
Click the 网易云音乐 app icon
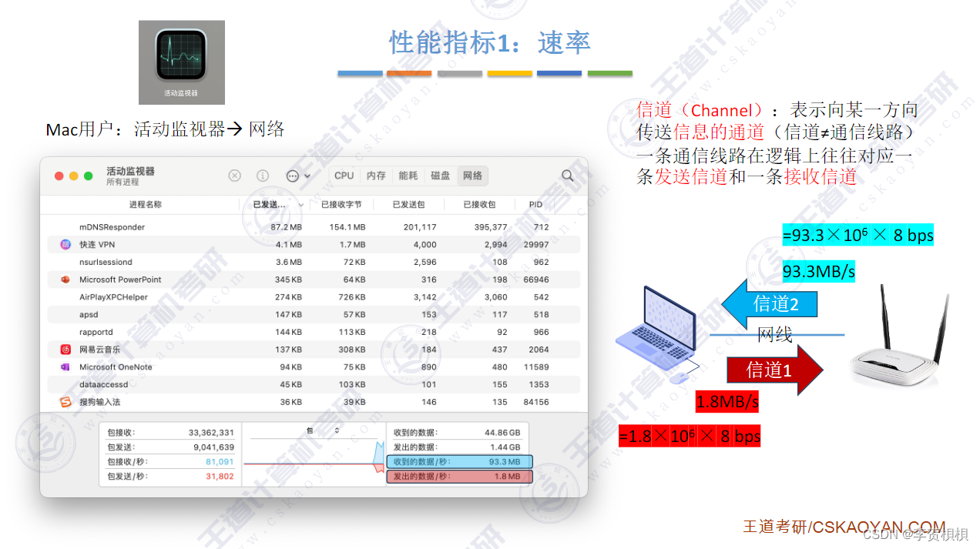click(65, 349)
